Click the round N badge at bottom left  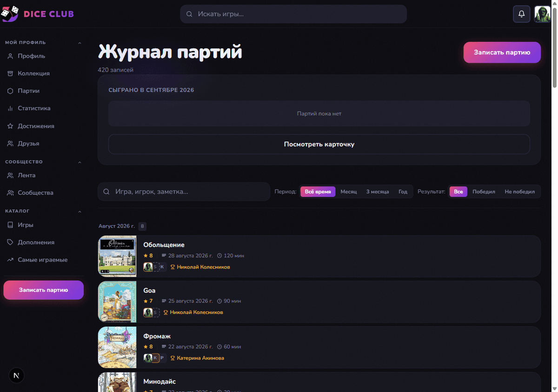point(17,375)
